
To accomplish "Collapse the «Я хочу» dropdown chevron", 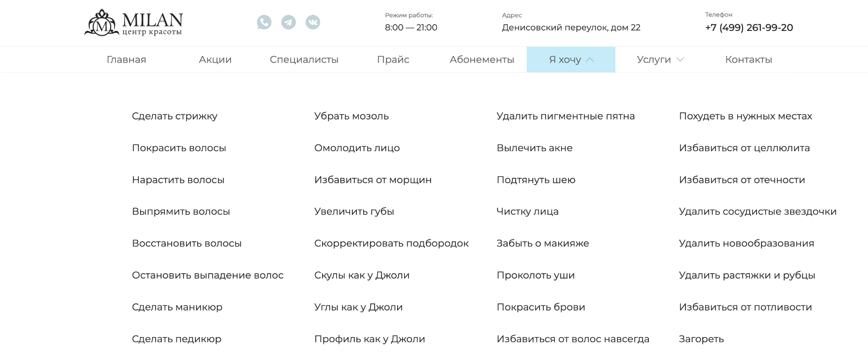I will (590, 60).
